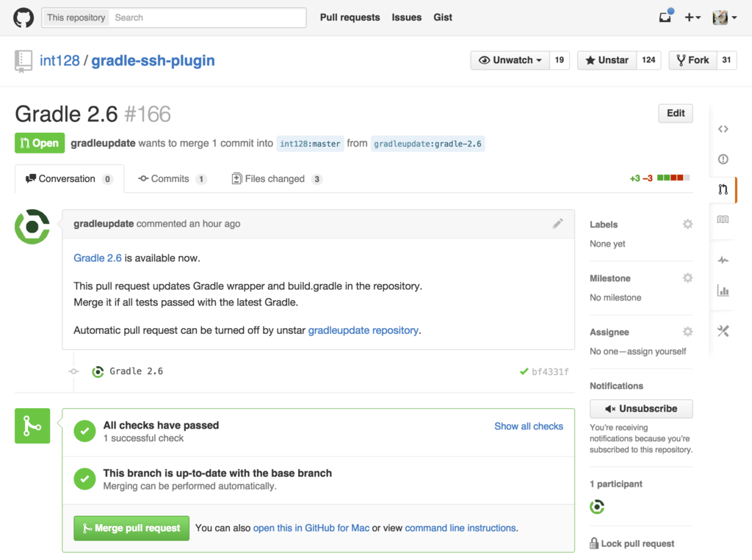This screenshot has height=560, width=752.
Task: Click the participant avatar icon
Action: (x=597, y=506)
